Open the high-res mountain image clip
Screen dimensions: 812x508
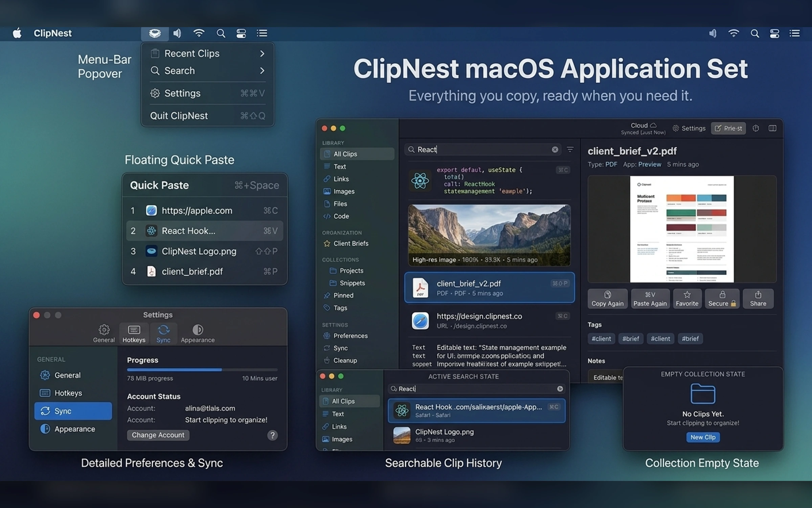489,235
